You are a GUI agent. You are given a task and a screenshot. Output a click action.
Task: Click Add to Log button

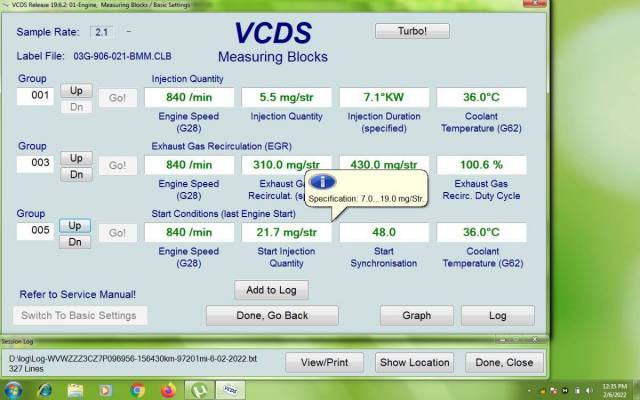pyautogui.click(x=271, y=289)
